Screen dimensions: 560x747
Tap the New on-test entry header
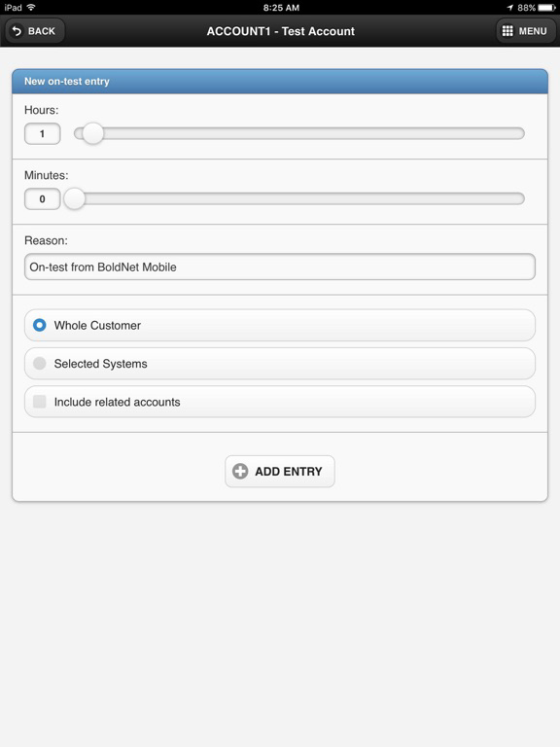pos(280,82)
